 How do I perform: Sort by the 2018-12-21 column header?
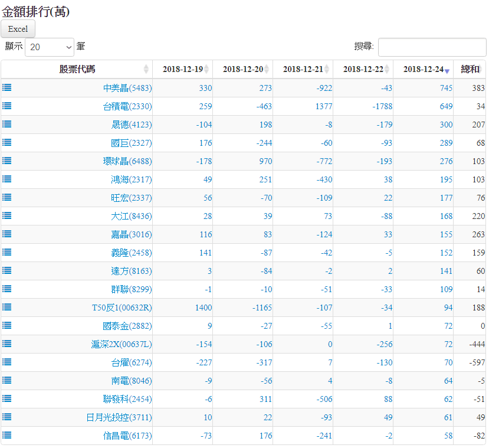pyautogui.click(x=303, y=69)
